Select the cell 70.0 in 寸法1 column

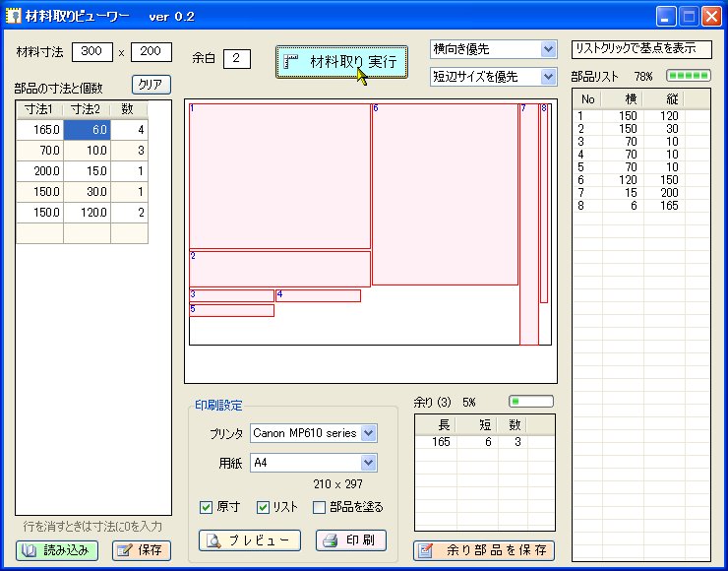point(40,151)
